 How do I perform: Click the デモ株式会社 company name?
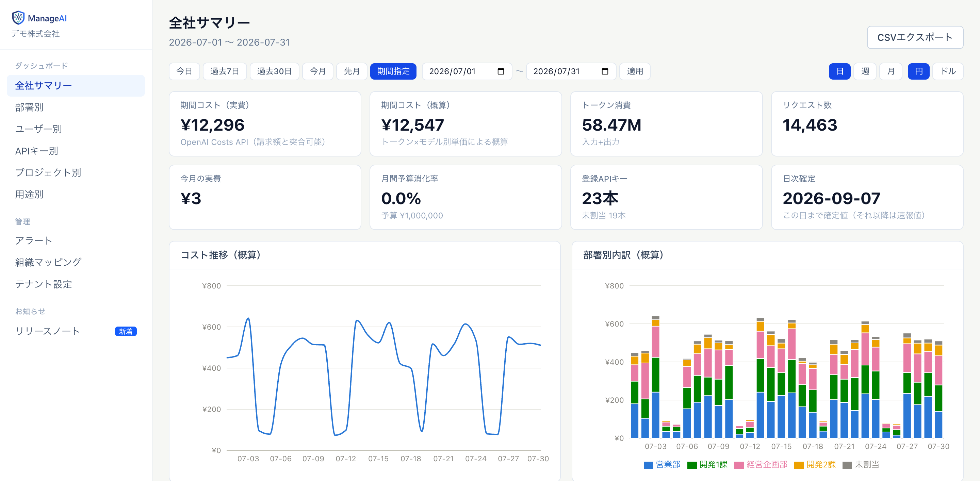(x=35, y=34)
